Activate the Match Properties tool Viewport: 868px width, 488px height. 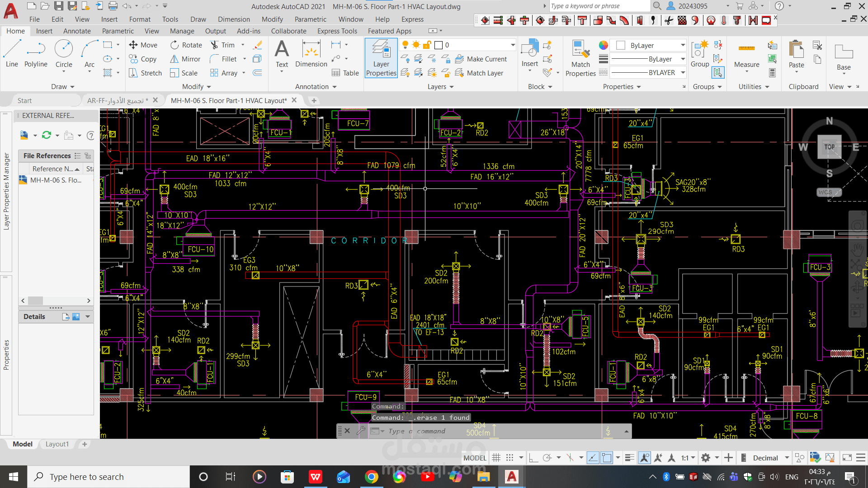(x=580, y=58)
